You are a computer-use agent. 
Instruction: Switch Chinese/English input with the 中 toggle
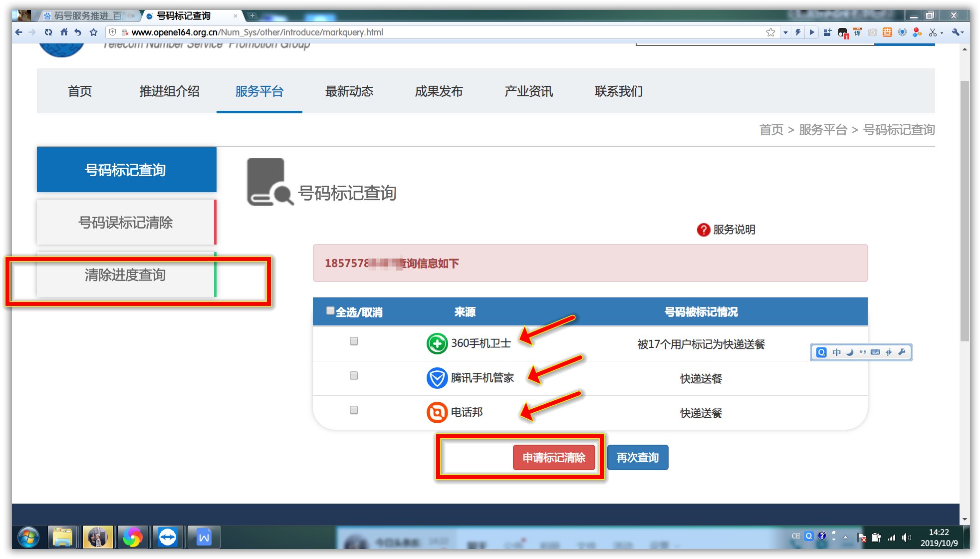pos(836,352)
